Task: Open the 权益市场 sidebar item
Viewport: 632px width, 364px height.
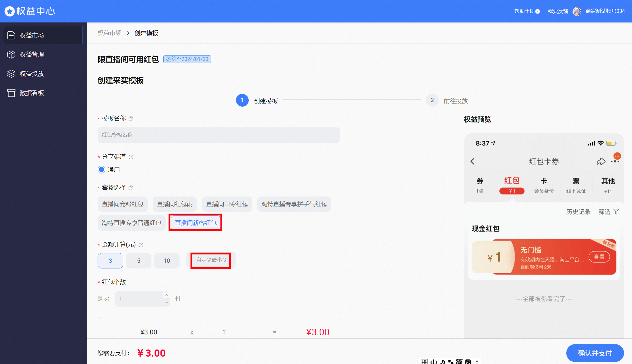Action: click(43, 35)
